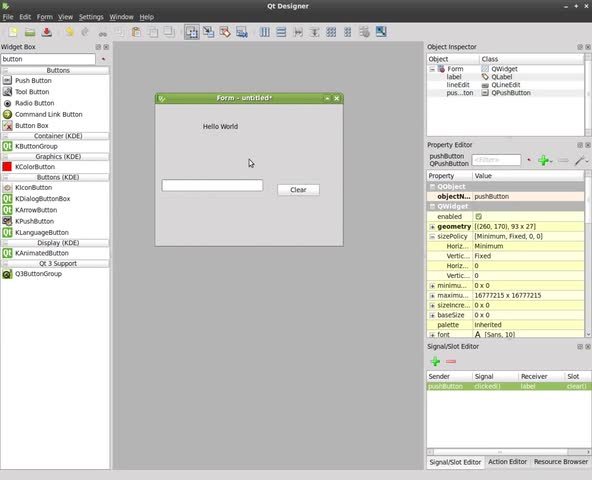Screen dimensions: 592x480
Task: Select KColorButton red swatch widget
Action: 7,167
